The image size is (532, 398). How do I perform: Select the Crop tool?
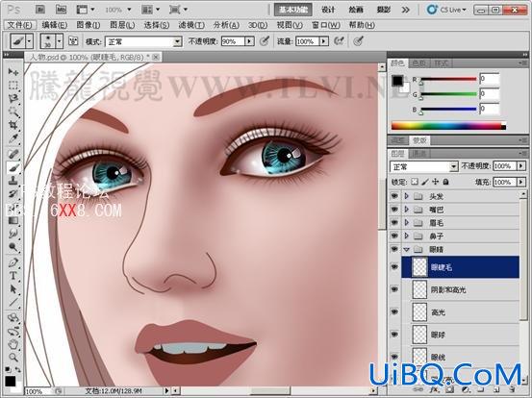[x=13, y=125]
